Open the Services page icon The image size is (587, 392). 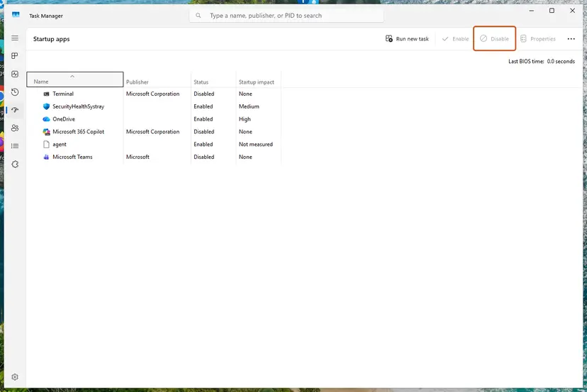15,164
